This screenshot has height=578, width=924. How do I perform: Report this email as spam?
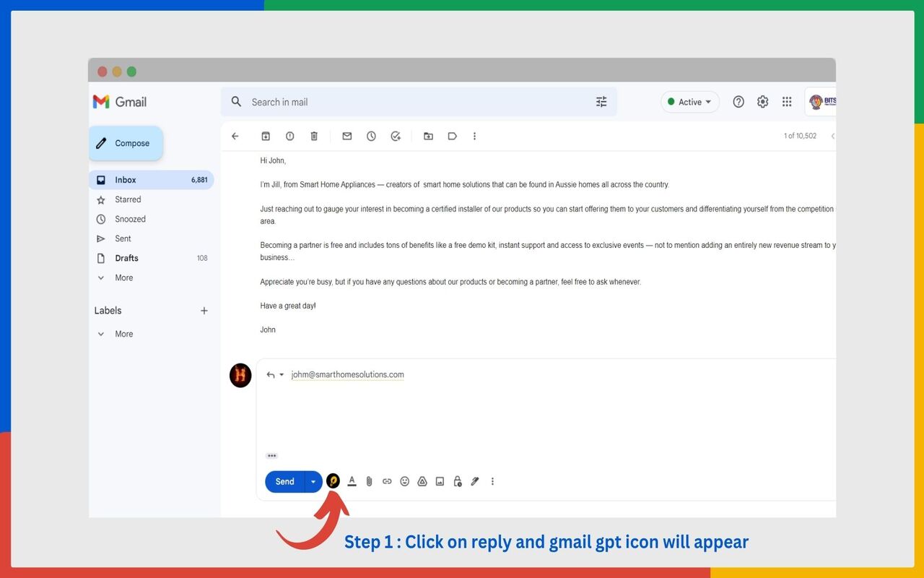tap(289, 136)
